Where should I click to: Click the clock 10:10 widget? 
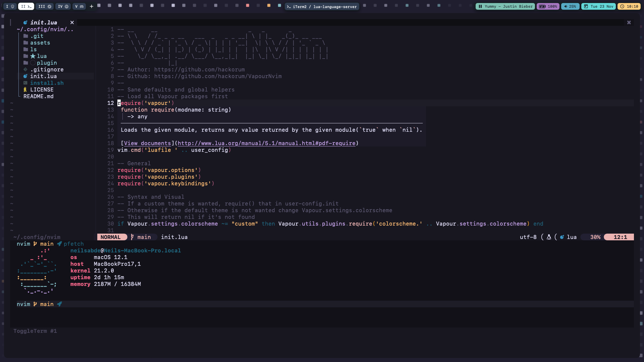[x=629, y=6]
